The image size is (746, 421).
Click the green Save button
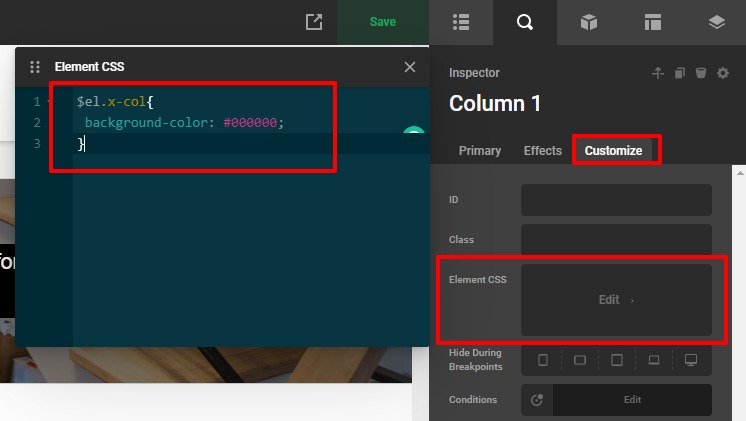(x=383, y=22)
